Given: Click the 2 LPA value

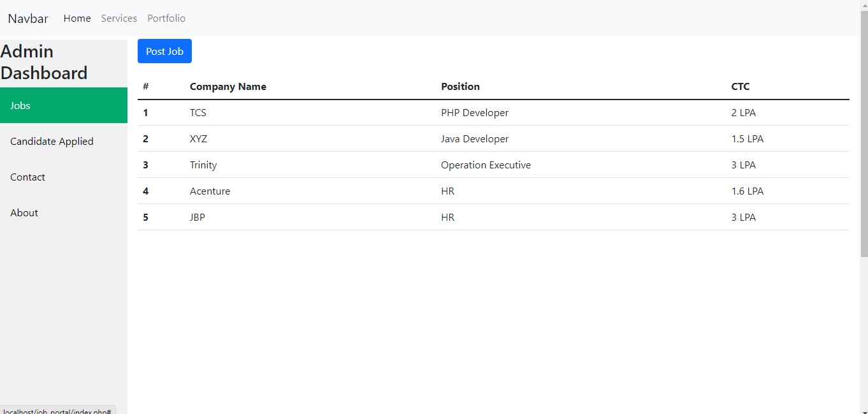Looking at the screenshot, I should pyautogui.click(x=744, y=113).
